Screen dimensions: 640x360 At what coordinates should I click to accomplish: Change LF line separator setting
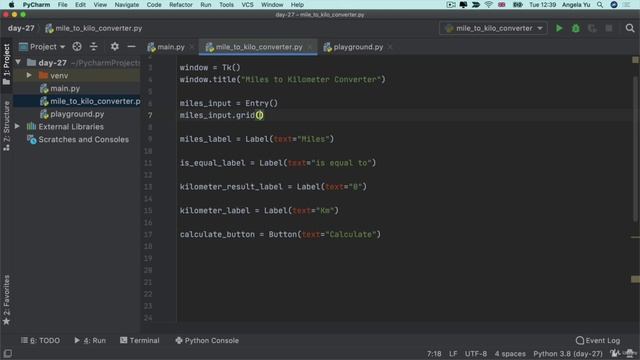453,353
